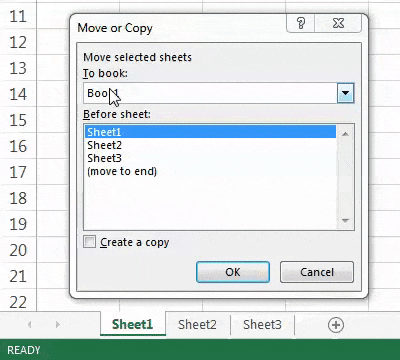This screenshot has height=360, width=400.
Task: Close the Move or Copy dialog
Action: (338, 23)
